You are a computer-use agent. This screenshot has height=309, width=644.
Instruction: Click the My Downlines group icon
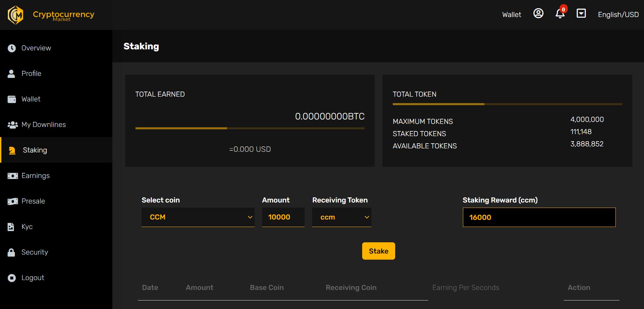[x=13, y=125]
